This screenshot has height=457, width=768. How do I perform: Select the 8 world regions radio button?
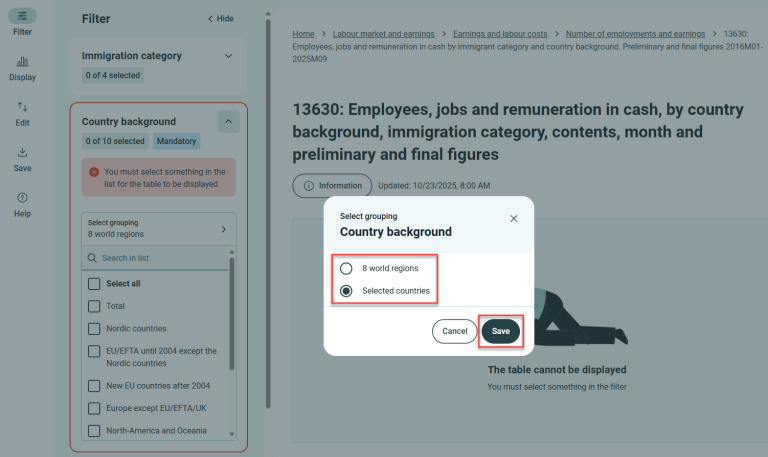(x=346, y=268)
